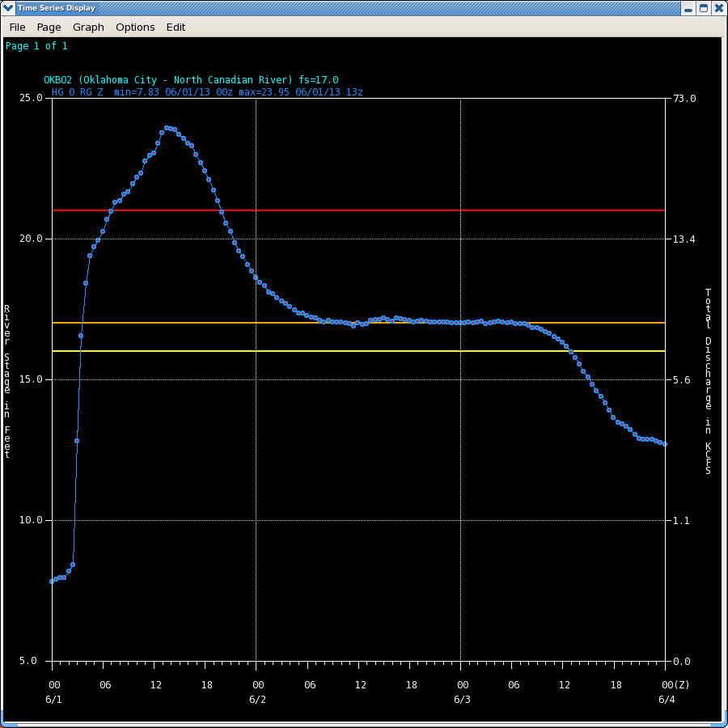Click the 6/1 date label
This screenshot has width=728, height=728.
tap(53, 700)
